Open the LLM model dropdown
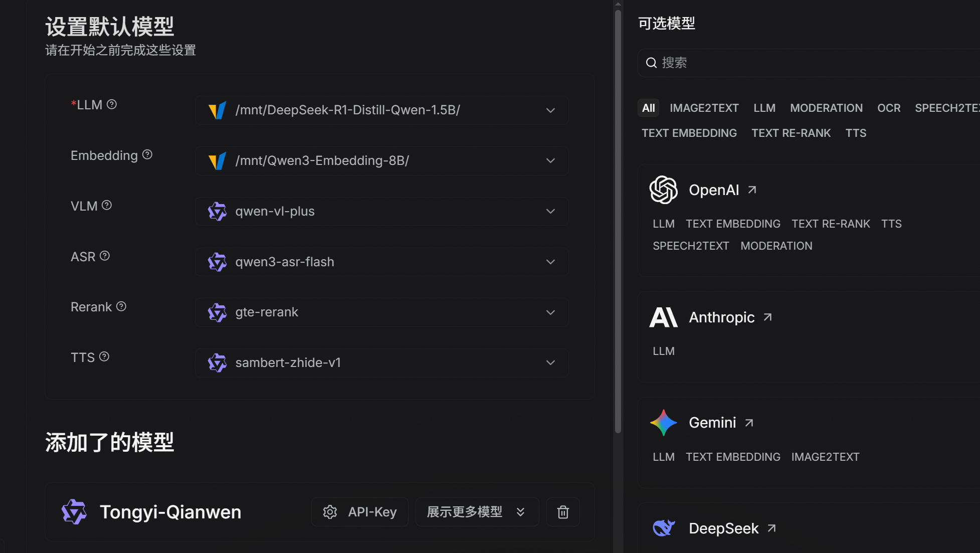 382,110
